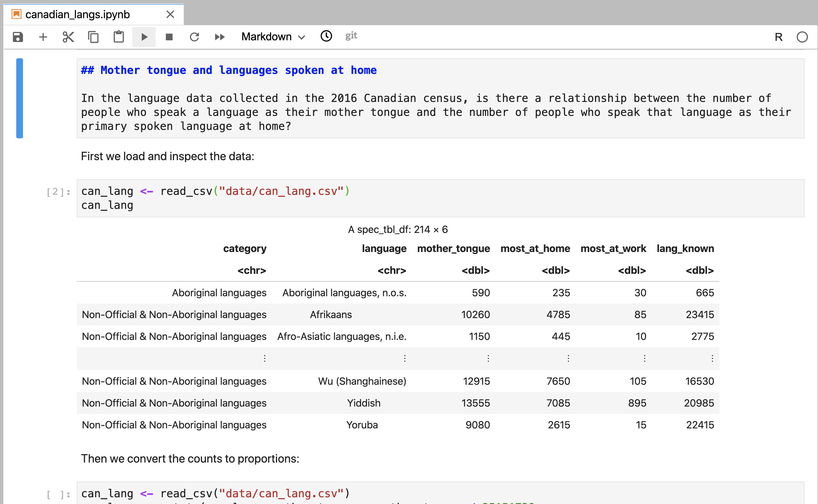Click the kernel status circle indicator
This screenshot has height=504, width=818.
802,37
